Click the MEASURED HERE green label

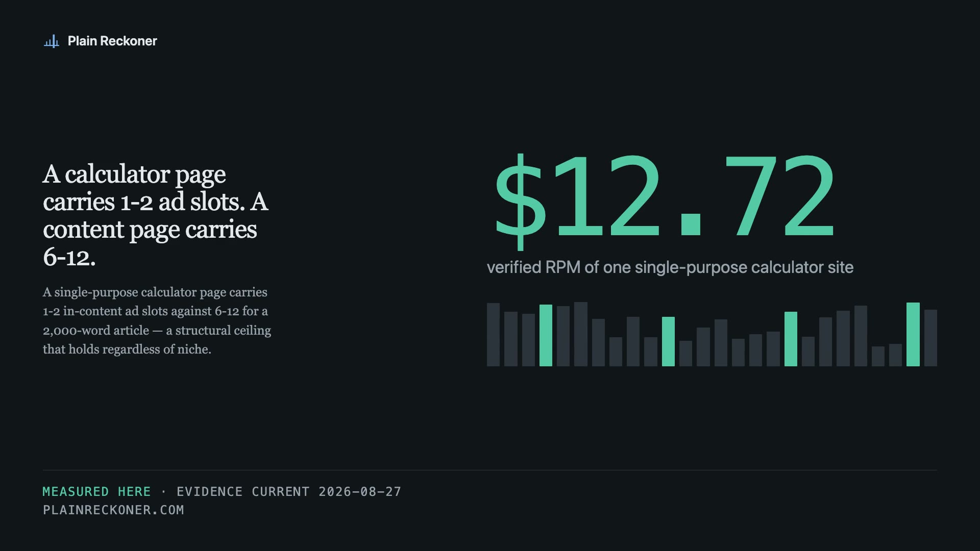tap(97, 492)
